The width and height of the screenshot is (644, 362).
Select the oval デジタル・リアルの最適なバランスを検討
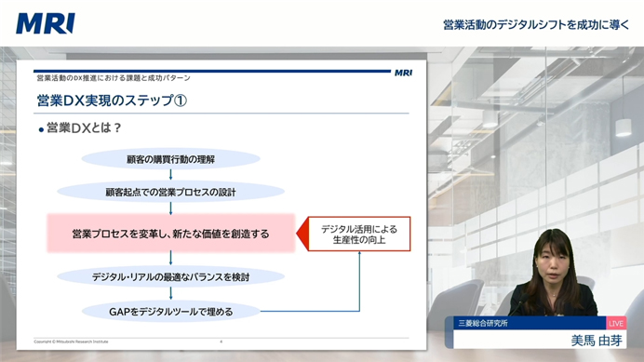(x=171, y=277)
